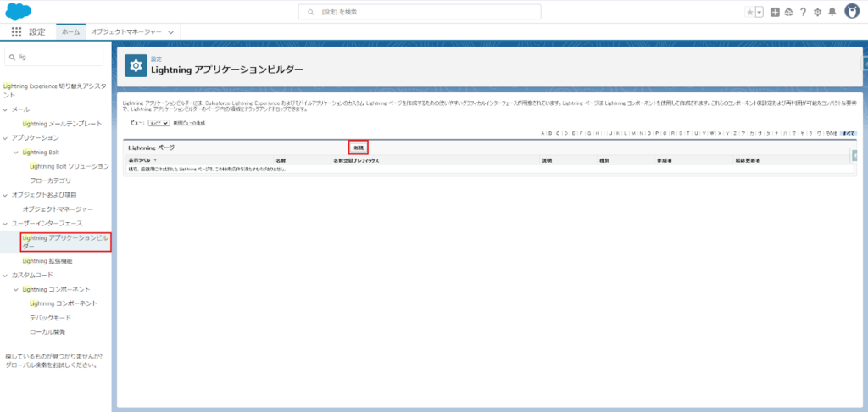Screen dimensions: 868x412
Task: Open the ビュー dropdown
Action: point(159,122)
